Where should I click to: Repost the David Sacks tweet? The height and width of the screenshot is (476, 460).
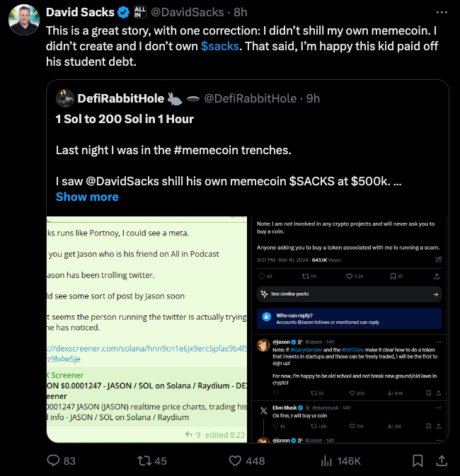(144, 460)
